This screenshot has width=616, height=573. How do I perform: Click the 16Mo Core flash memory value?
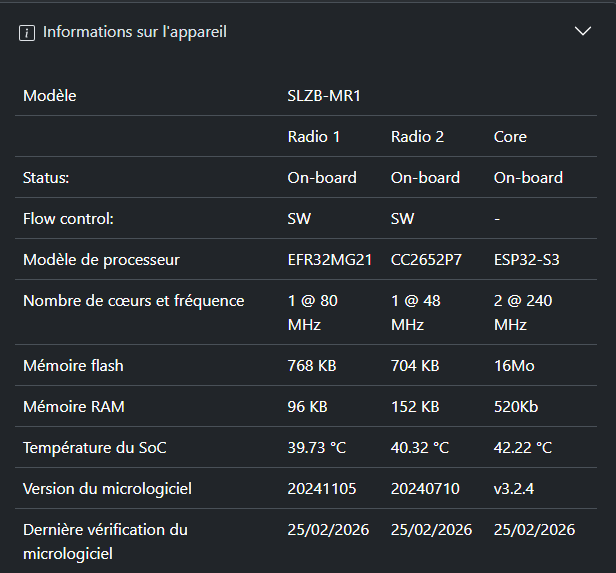coord(514,366)
